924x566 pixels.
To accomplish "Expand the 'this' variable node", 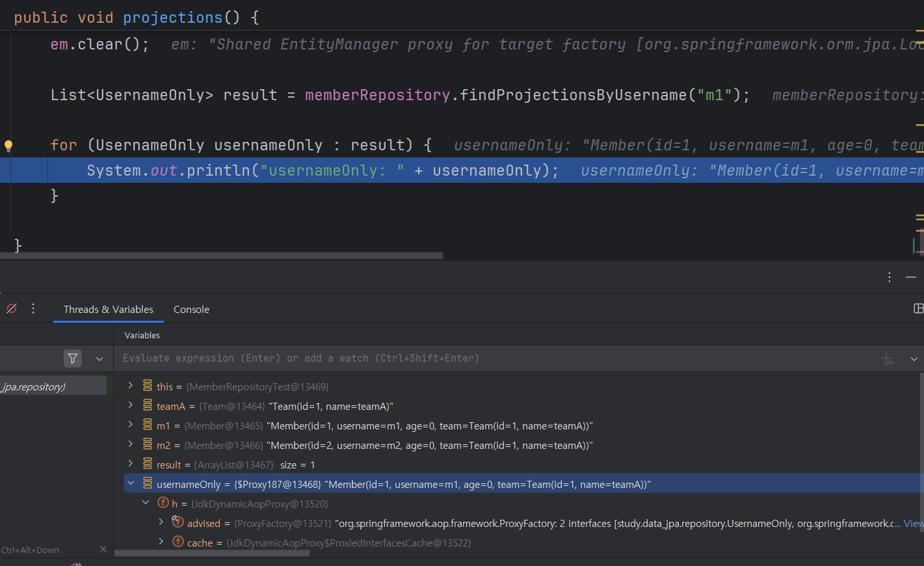I will pos(131,386).
